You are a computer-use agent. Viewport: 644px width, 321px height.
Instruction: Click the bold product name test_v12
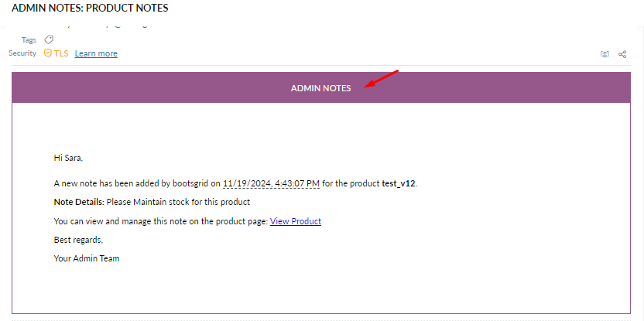(x=399, y=183)
